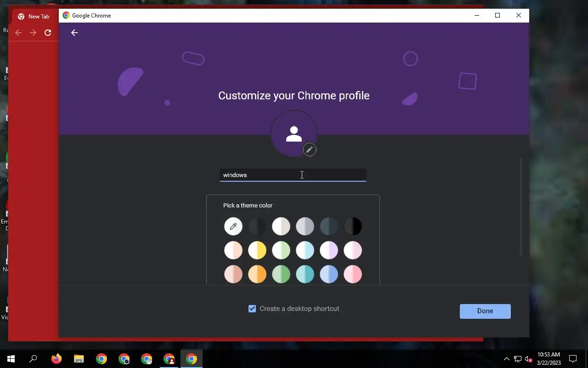Viewport: 588px width, 368px height.
Task: Open the custom color eyedropper swatch
Action: tap(233, 226)
